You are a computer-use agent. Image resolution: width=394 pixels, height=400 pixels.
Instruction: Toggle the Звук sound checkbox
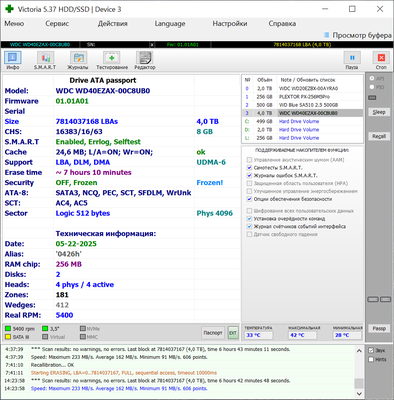(x=371, y=350)
